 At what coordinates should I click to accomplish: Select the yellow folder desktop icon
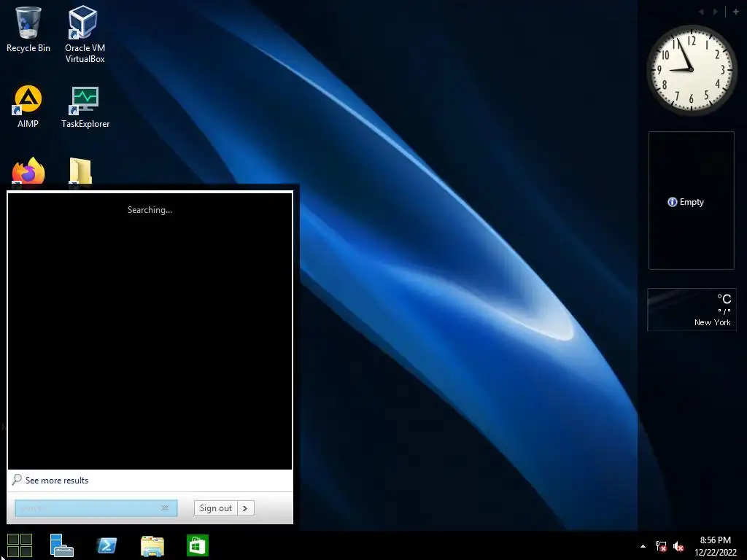click(x=80, y=171)
